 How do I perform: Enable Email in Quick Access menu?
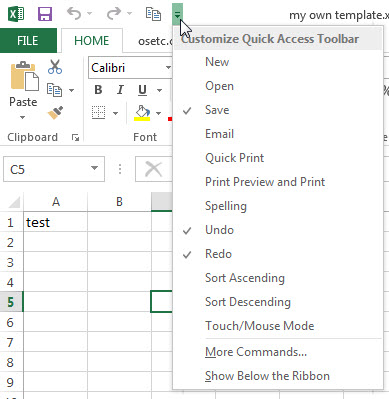pyautogui.click(x=278, y=134)
